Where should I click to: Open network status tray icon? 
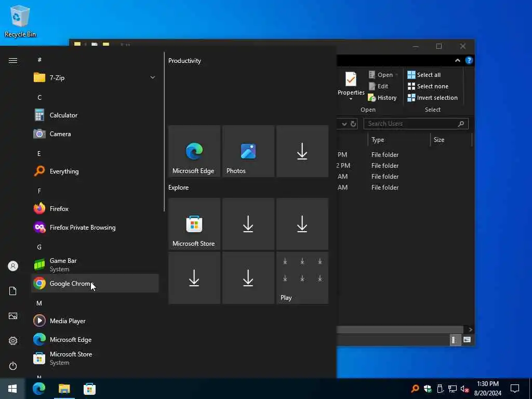(453, 389)
